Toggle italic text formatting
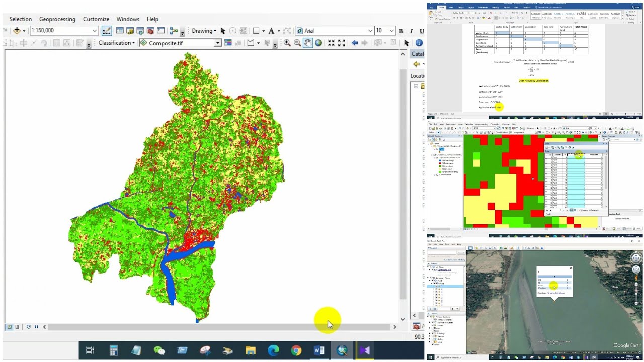Screen dimensions: 644x362 pyautogui.click(x=411, y=31)
